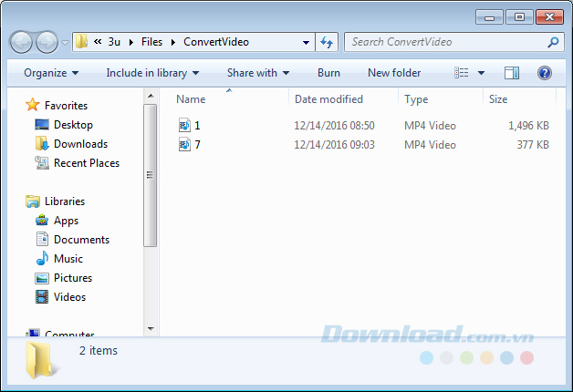Open Desktop in Favorites

(x=73, y=125)
